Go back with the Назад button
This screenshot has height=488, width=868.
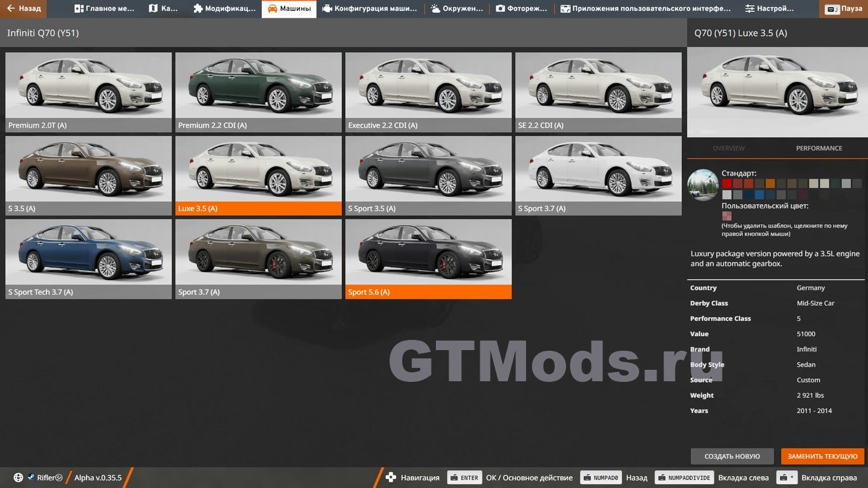click(x=24, y=9)
